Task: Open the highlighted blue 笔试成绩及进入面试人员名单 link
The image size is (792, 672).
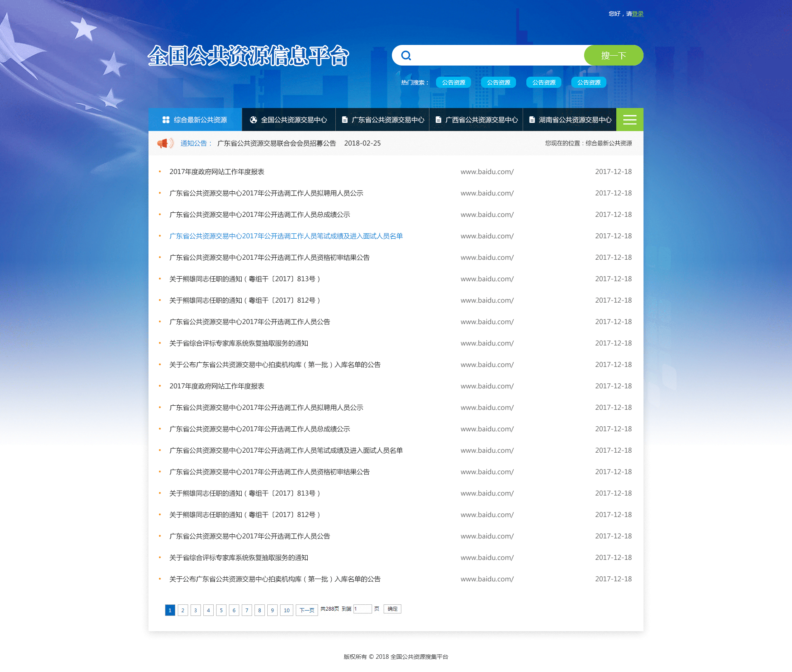Action: [286, 236]
